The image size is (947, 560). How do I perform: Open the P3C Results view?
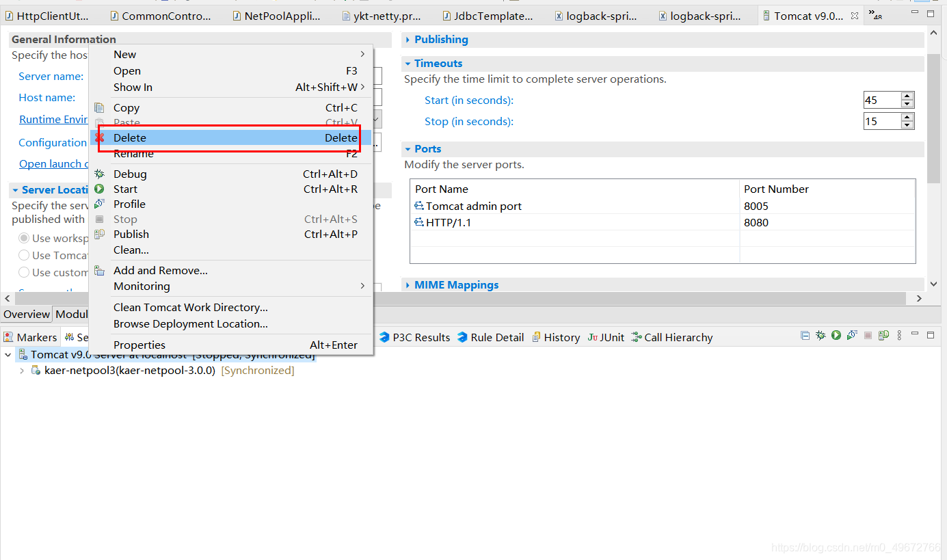click(x=414, y=337)
